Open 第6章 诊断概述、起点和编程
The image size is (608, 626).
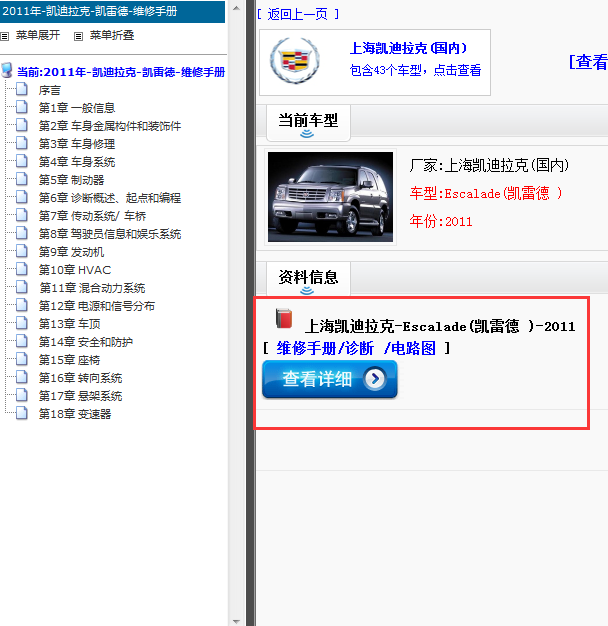click(x=110, y=198)
